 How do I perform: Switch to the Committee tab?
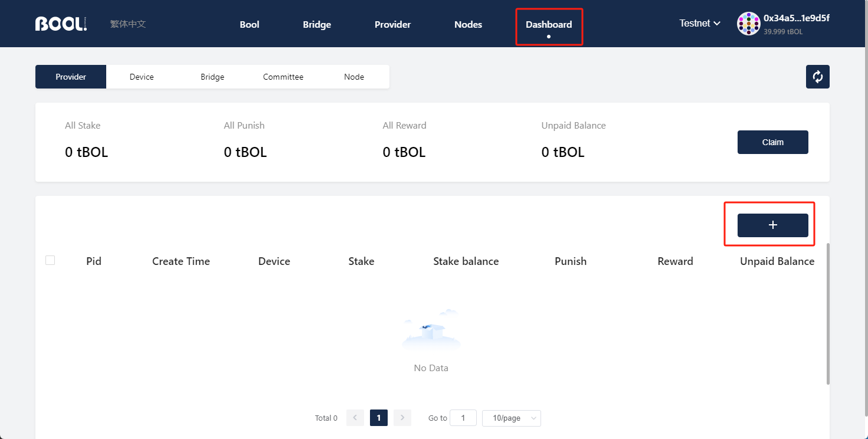coord(283,76)
